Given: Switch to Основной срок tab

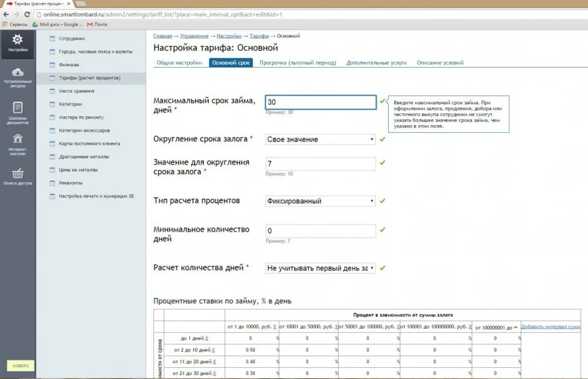Looking at the screenshot, I should click(230, 63).
